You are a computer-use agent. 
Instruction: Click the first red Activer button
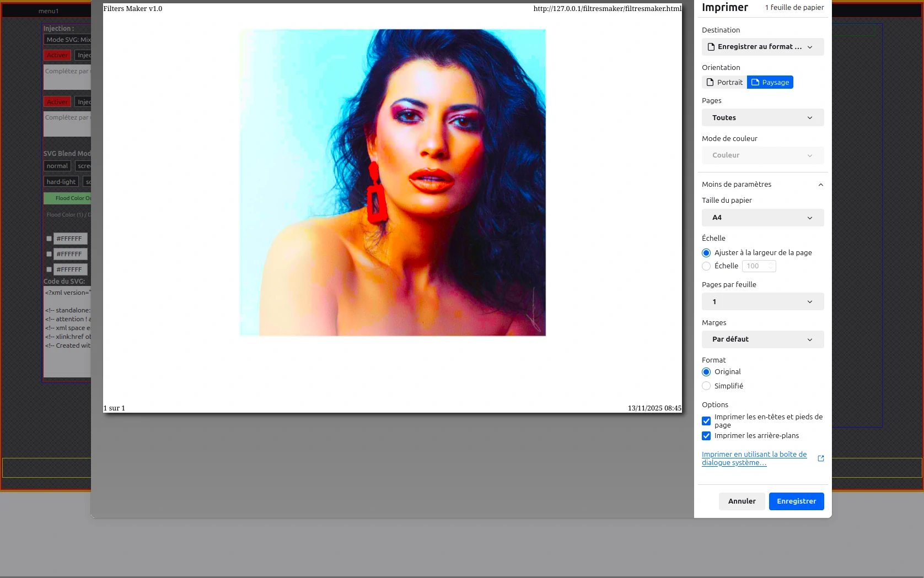point(57,55)
